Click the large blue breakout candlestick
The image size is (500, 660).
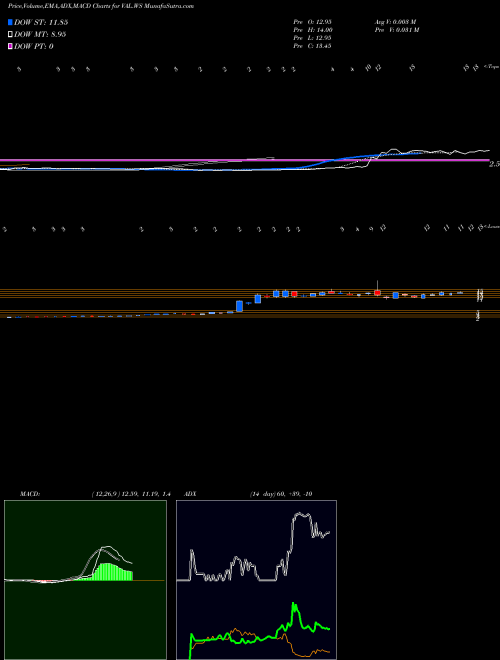click(x=239, y=306)
